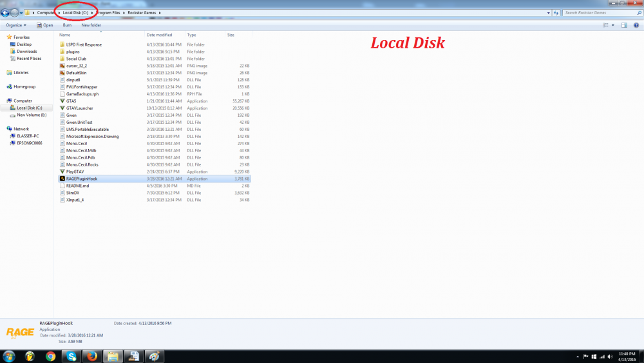Click Program Files in address breadcrumb
Image resolution: width=644 pixels, height=363 pixels.
(x=109, y=13)
